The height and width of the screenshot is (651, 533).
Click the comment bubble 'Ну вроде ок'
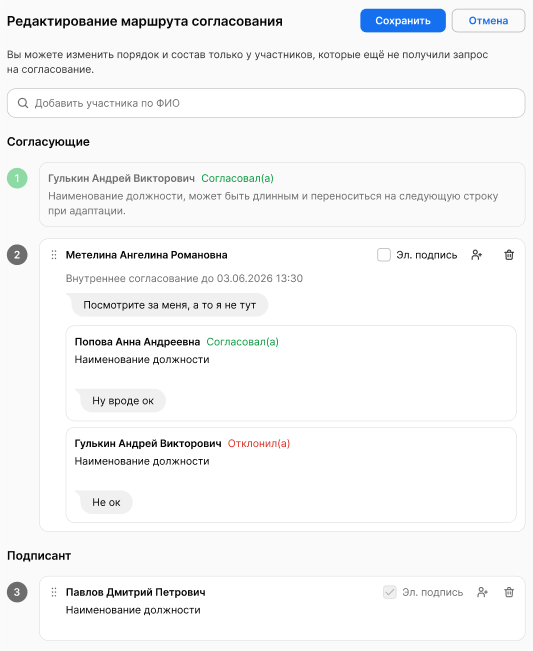pos(120,401)
